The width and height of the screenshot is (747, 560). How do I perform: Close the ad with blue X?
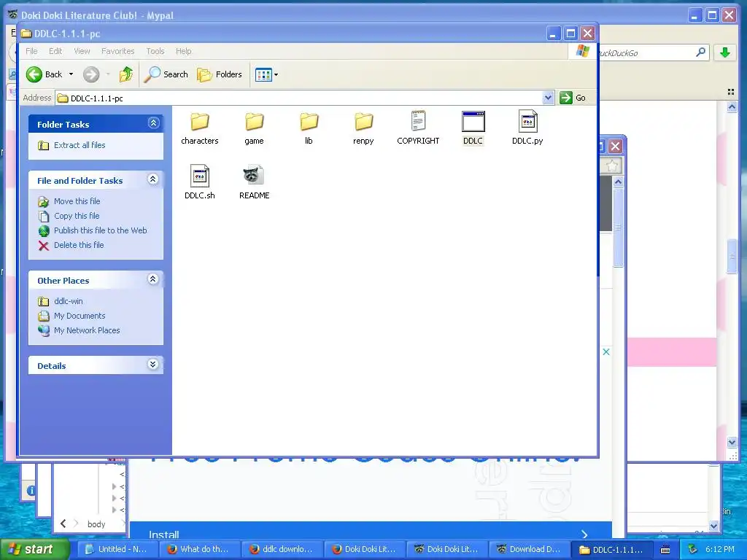click(x=606, y=352)
